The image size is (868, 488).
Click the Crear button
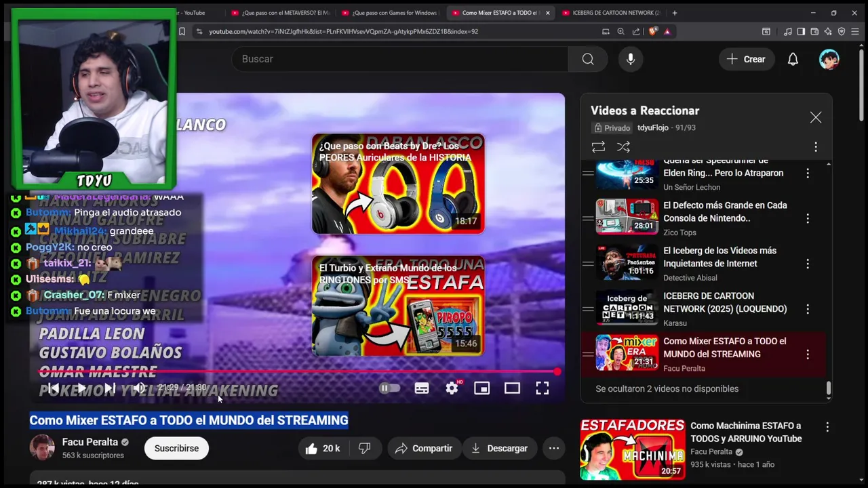746,59
